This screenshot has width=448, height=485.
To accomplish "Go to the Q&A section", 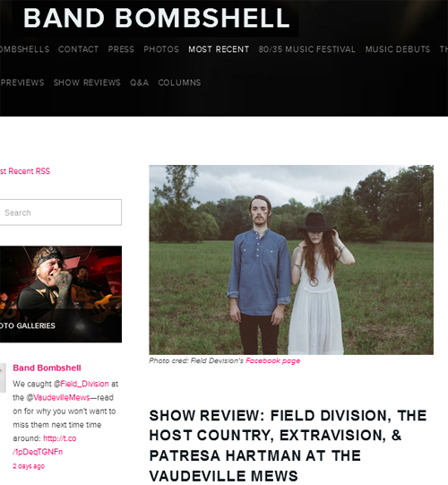I will [139, 82].
